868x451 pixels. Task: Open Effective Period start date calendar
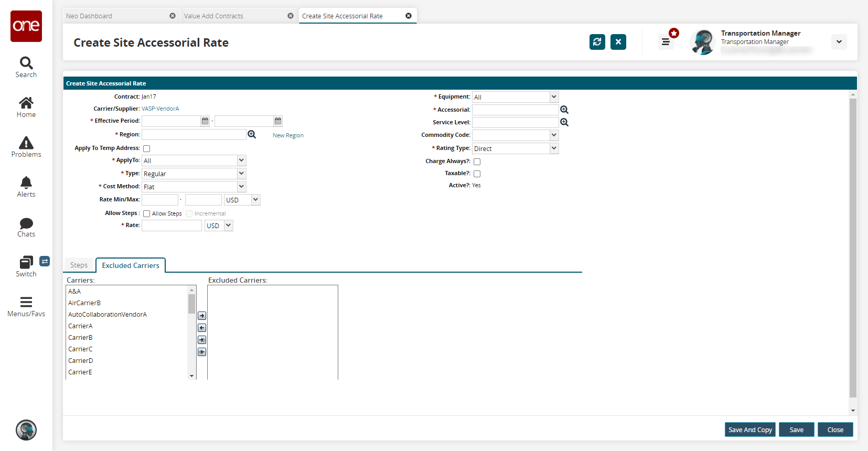[x=205, y=121]
